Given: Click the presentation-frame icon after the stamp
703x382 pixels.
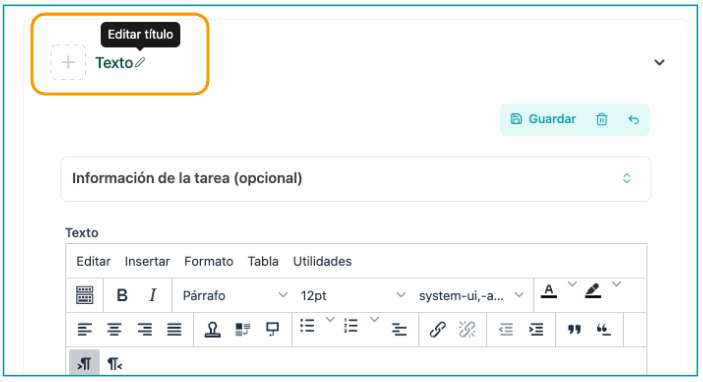Looking at the screenshot, I should click(x=272, y=330).
